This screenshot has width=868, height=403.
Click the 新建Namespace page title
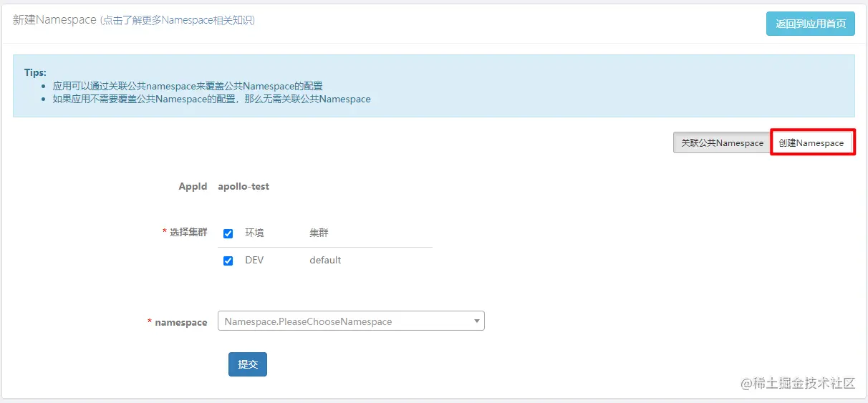(x=54, y=20)
